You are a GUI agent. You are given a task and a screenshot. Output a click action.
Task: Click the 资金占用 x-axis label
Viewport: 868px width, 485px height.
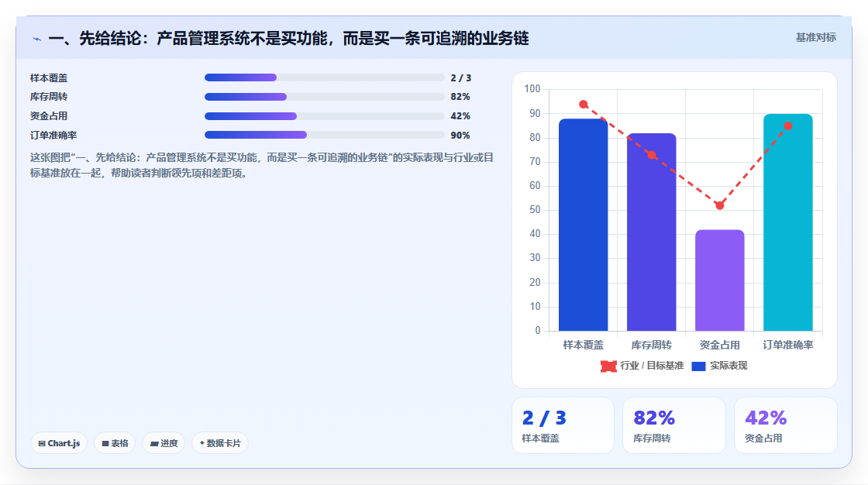[720, 345]
